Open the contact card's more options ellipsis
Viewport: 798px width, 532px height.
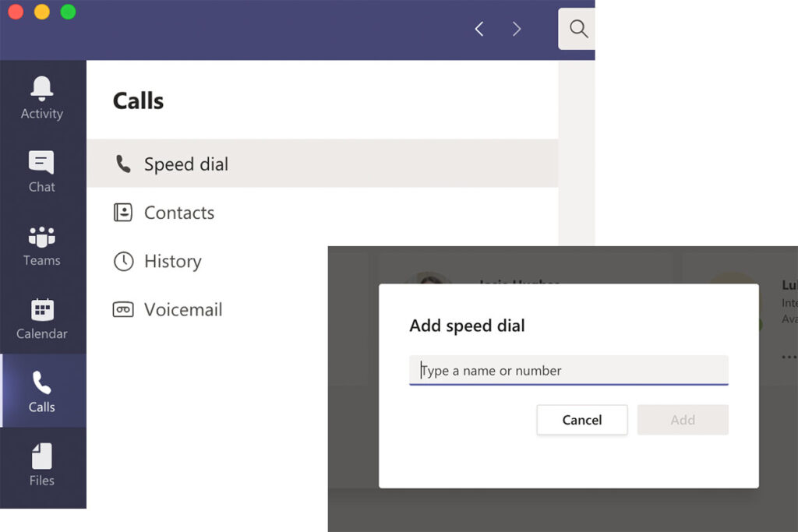(x=788, y=357)
